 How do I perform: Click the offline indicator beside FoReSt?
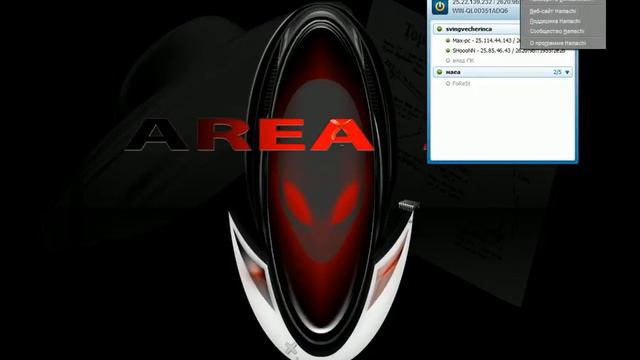point(448,83)
